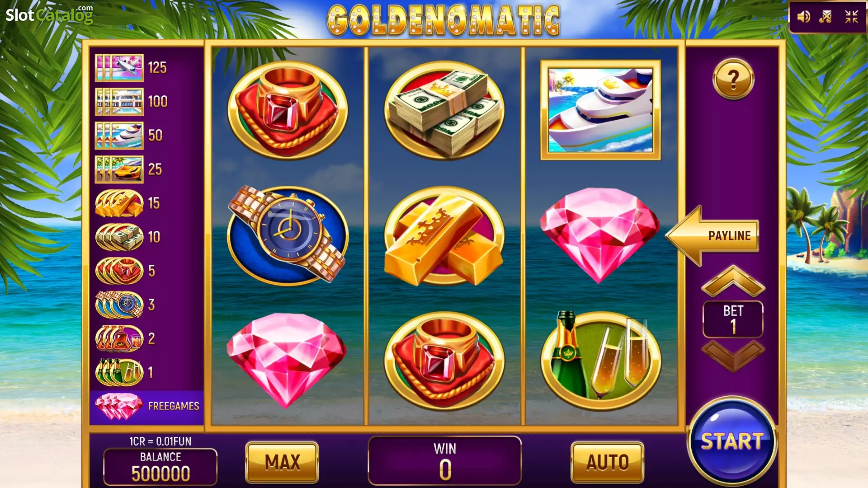Select the sports car 25 paytable entry
This screenshot has height=488, width=868.
[129, 169]
